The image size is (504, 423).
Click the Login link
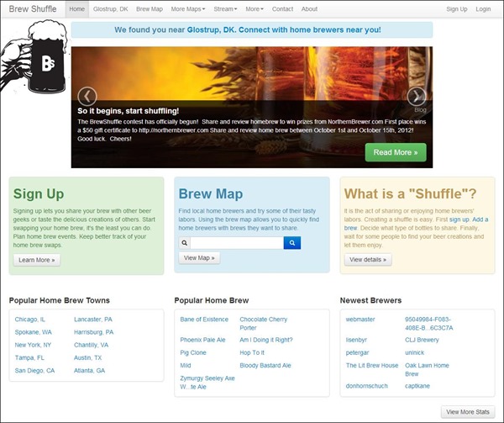(483, 9)
